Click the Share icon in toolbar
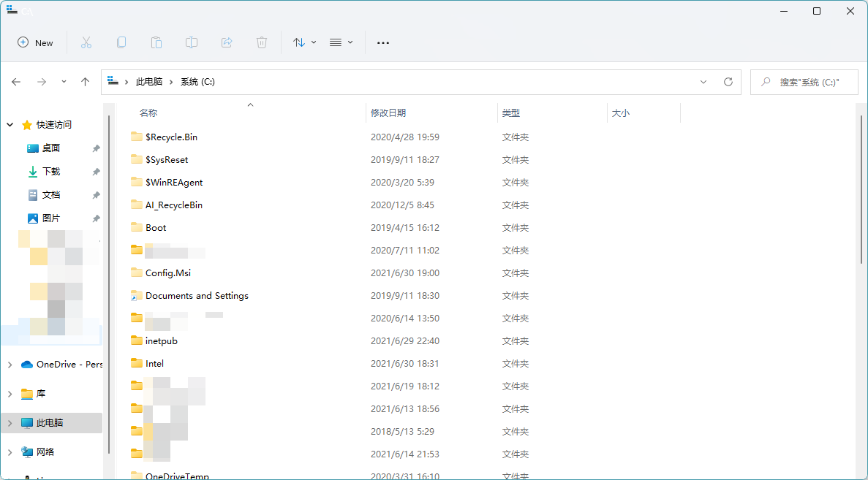868x480 pixels. 227,42
